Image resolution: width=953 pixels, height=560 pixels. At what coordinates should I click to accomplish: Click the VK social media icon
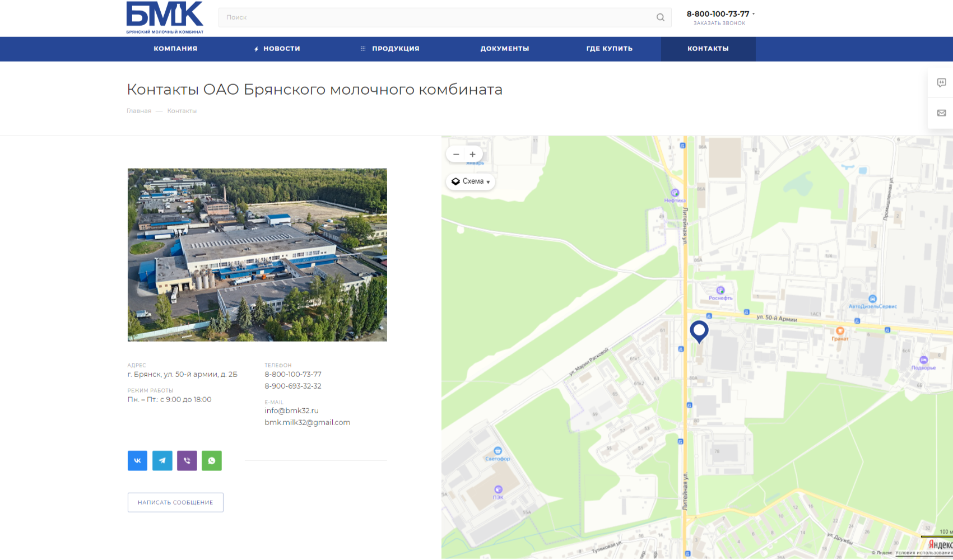coord(137,461)
